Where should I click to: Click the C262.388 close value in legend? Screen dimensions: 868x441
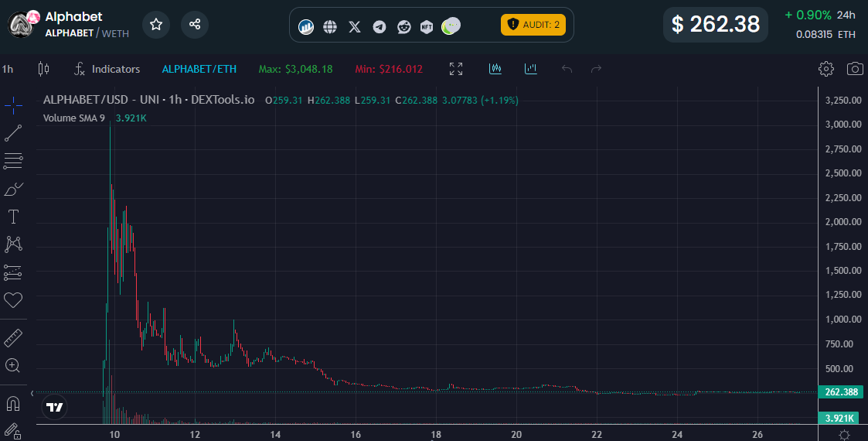(417, 101)
